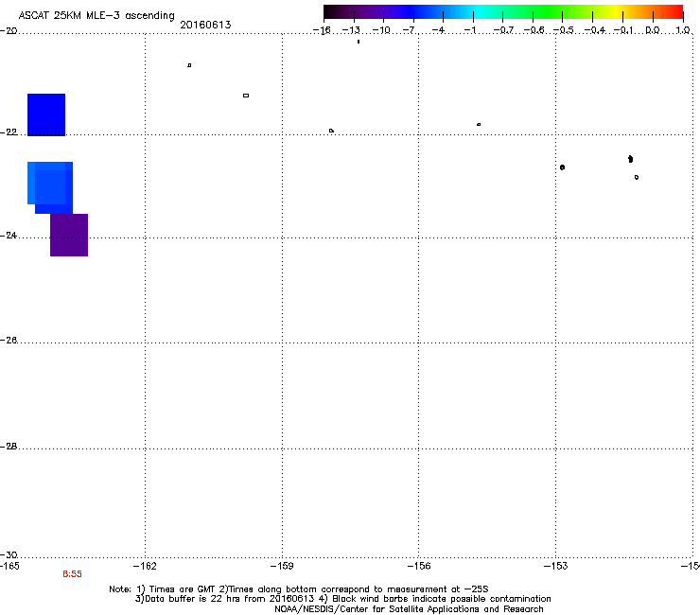This screenshot has width=700, height=615.
Task: Click the -20 latitude axis label
Action: 9,31
